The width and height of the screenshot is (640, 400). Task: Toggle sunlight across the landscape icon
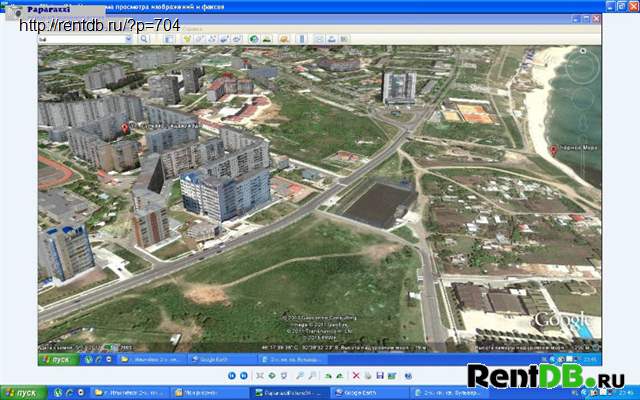(267, 39)
